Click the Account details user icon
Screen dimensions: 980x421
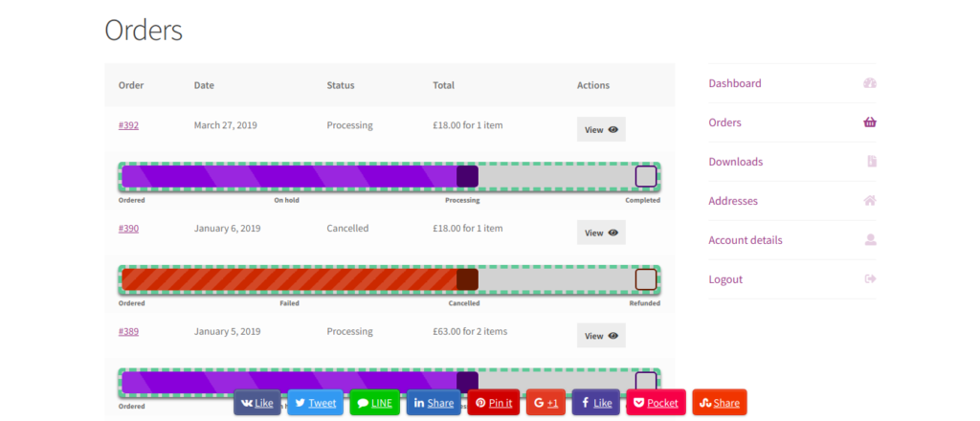tap(870, 240)
